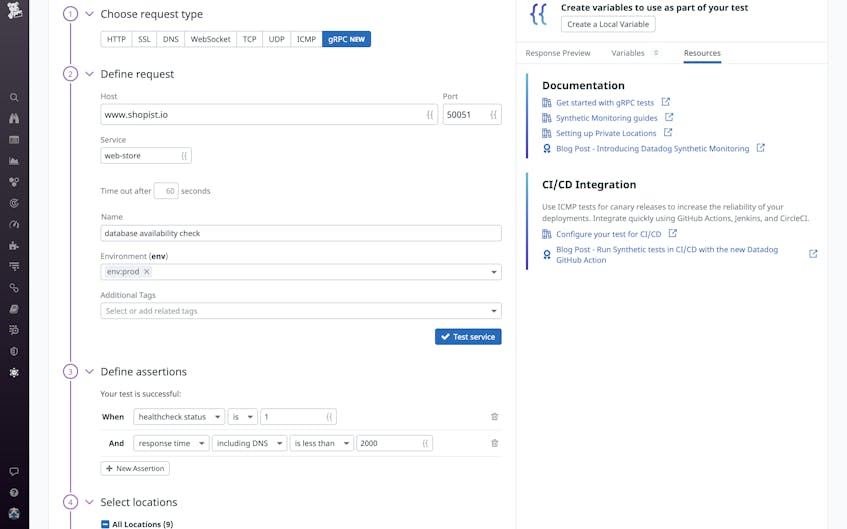Click the Test service button
Viewport: 847px width, 529px height.
[x=468, y=337]
